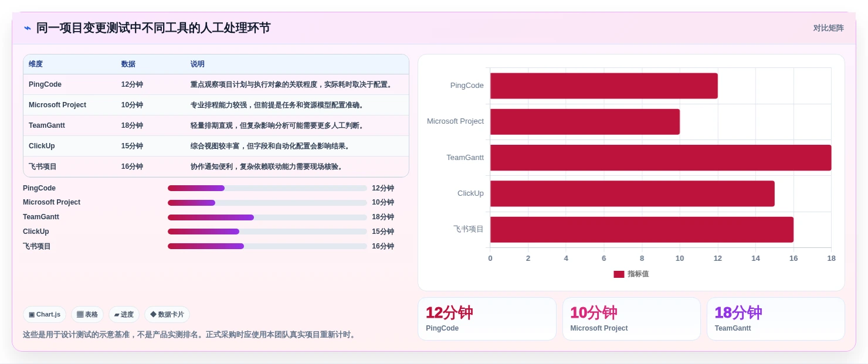The width and height of the screenshot is (868, 364).
Task: Click the ClickUp bar in the chart
Action: click(632, 193)
